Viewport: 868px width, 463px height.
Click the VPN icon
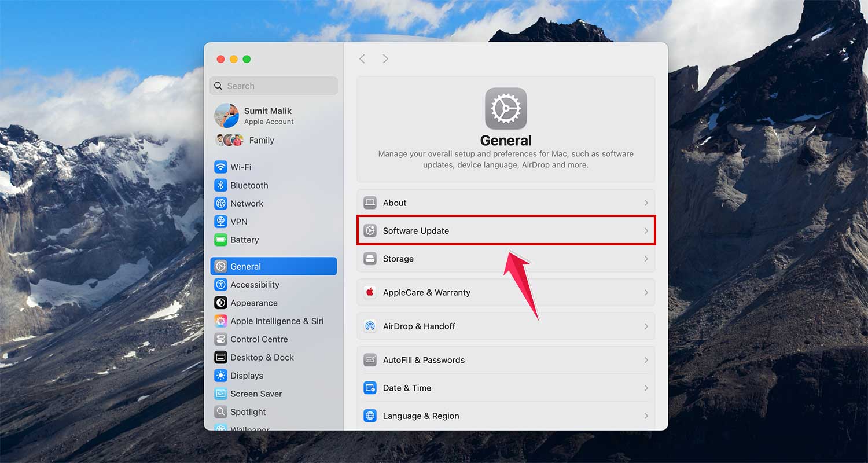click(x=221, y=222)
